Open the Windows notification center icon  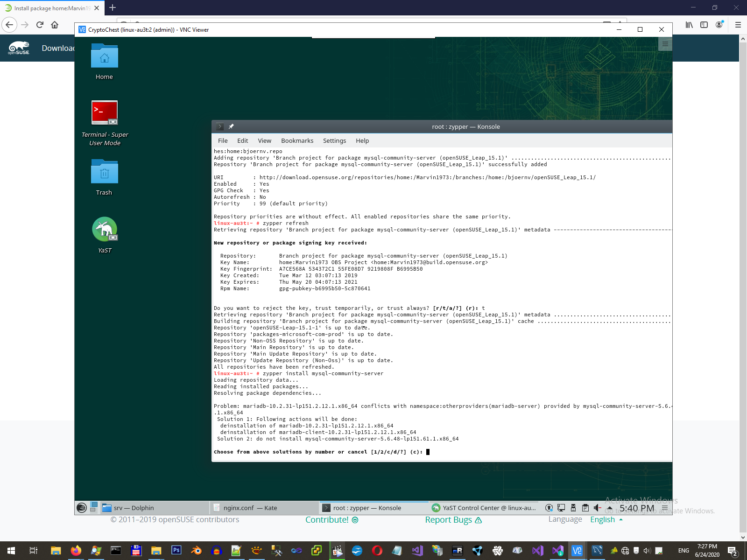point(733,551)
